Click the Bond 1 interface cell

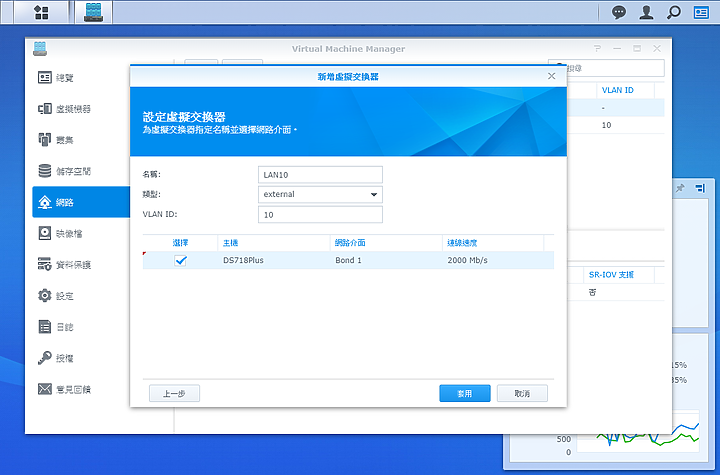[348, 260]
